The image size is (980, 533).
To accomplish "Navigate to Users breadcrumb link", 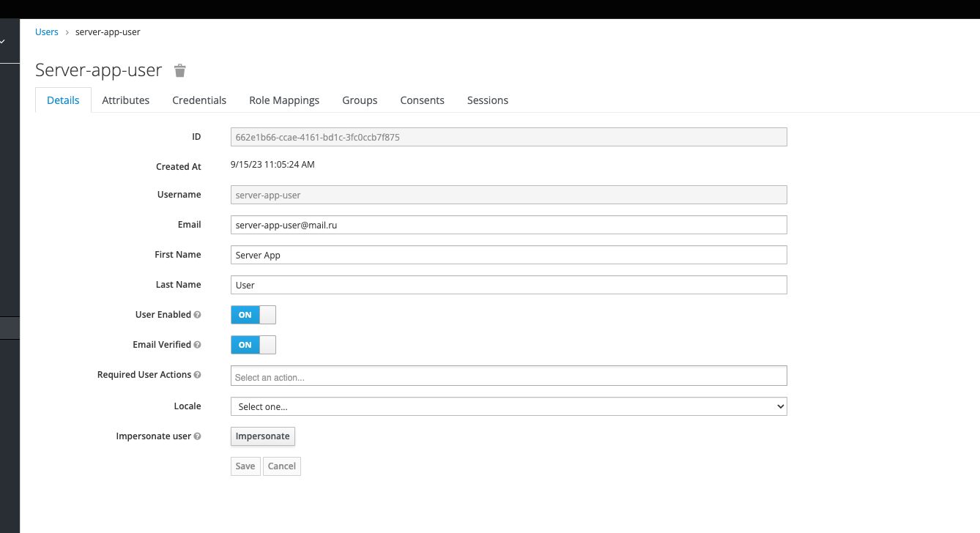I will 47,32.
